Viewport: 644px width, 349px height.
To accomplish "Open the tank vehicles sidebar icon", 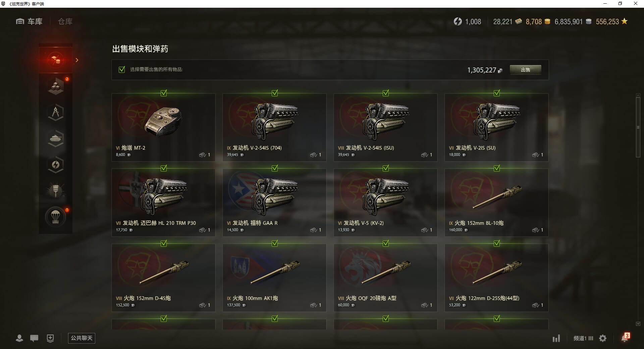I will coord(56,139).
